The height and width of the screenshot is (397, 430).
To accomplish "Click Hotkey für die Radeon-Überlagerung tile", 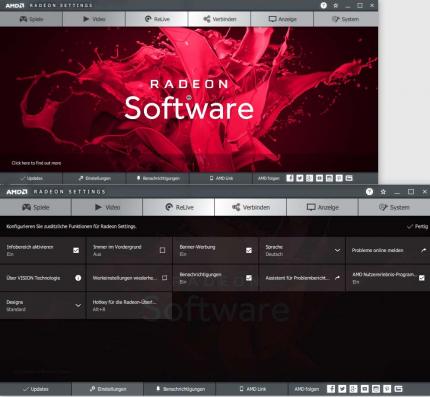I will coord(129,305).
